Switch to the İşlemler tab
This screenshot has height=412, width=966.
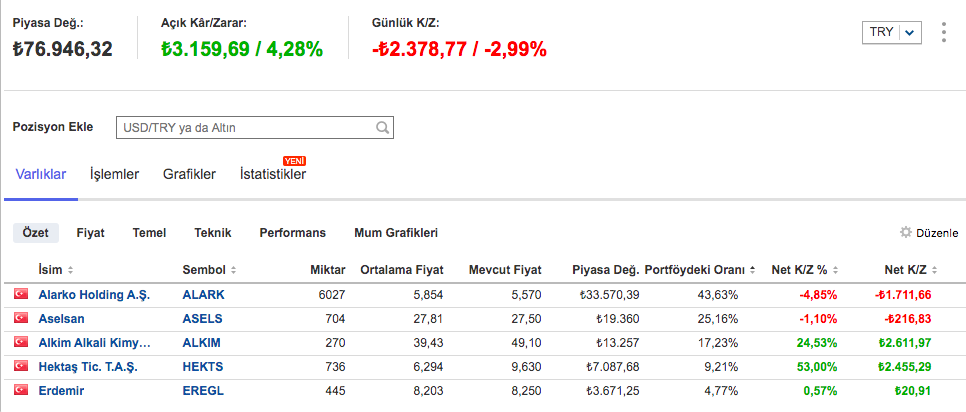(114, 174)
